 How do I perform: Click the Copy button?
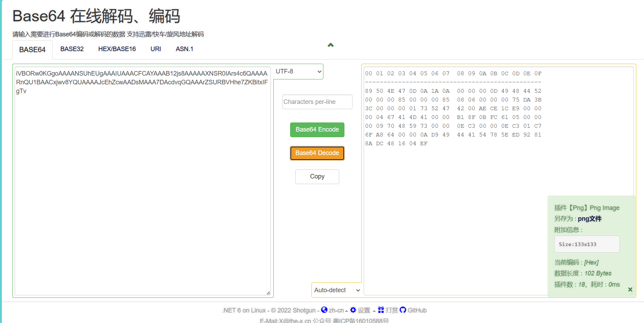(317, 176)
